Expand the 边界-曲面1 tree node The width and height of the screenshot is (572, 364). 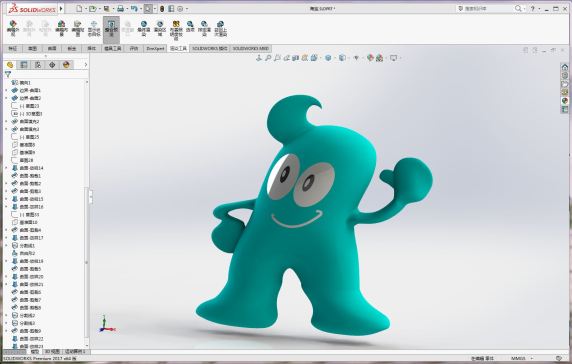tap(6, 90)
